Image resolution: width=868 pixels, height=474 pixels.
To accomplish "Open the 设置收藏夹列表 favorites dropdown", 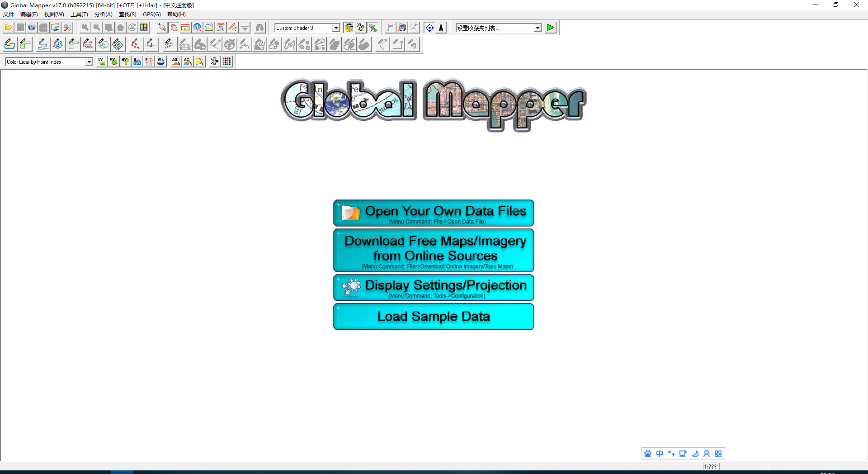I will click(537, 28).
